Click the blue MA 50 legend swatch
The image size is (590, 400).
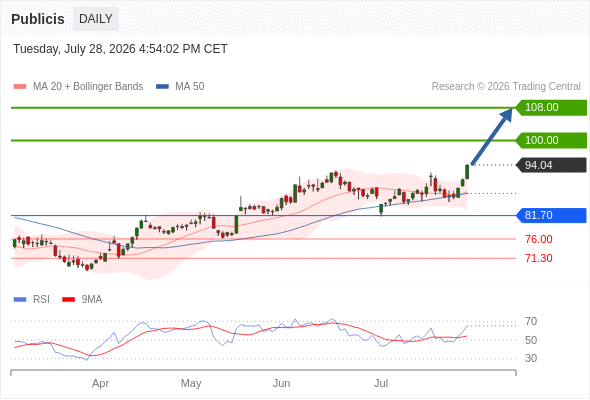pos(162,87)
